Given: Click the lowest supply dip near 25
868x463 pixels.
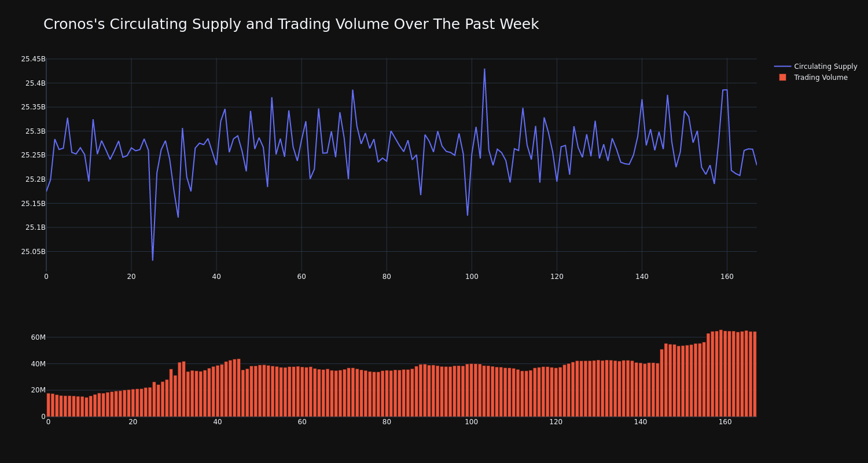Looking at the screenshot, I should point(153,260).
